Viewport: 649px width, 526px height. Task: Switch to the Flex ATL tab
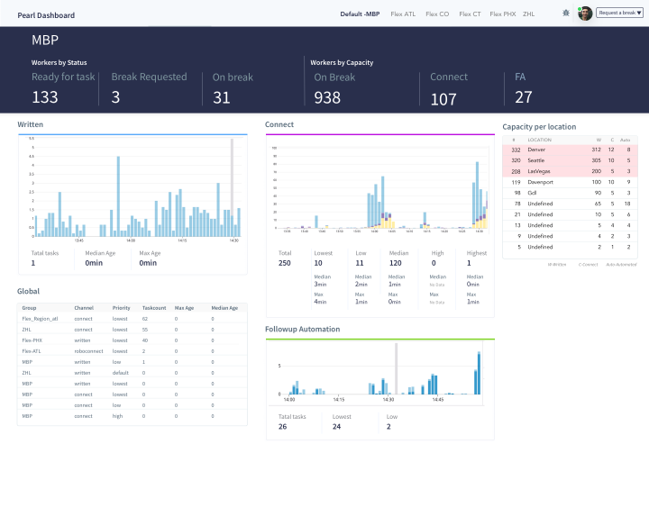(404, 15)
